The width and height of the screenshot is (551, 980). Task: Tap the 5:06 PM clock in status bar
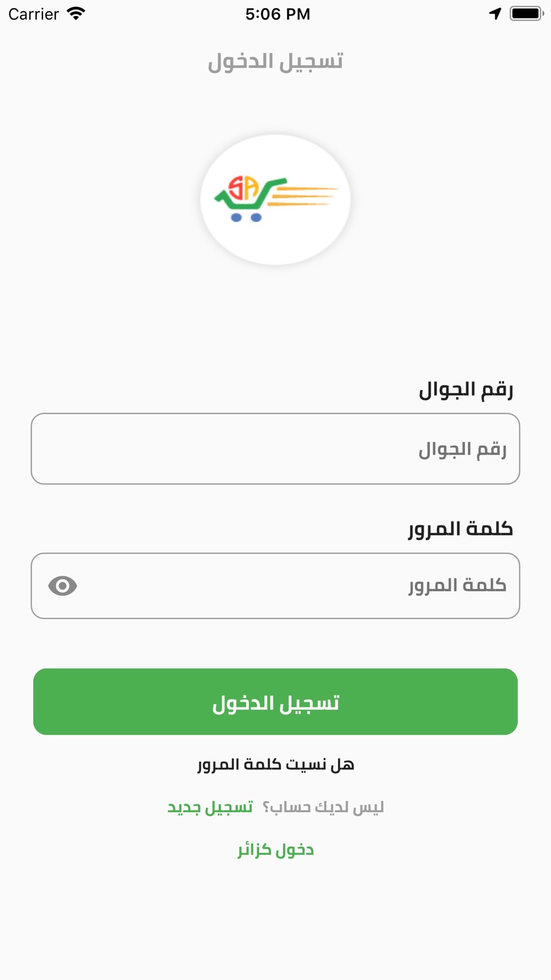coord(278,14)
